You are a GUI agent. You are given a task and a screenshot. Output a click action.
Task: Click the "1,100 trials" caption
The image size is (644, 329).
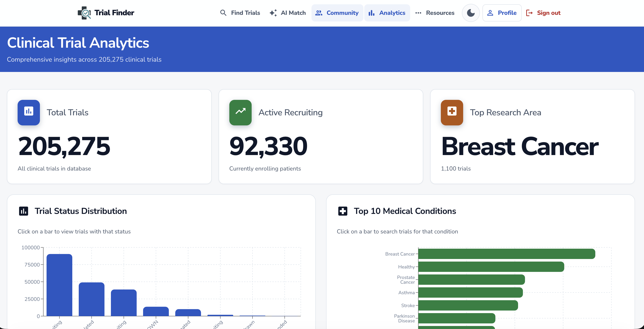[456, 169]
